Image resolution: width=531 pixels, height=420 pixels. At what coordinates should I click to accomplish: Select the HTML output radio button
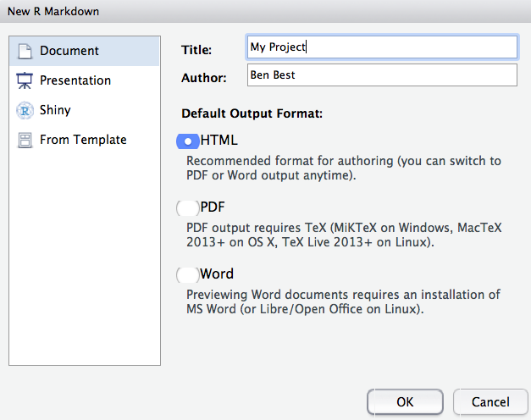point(186,141)
